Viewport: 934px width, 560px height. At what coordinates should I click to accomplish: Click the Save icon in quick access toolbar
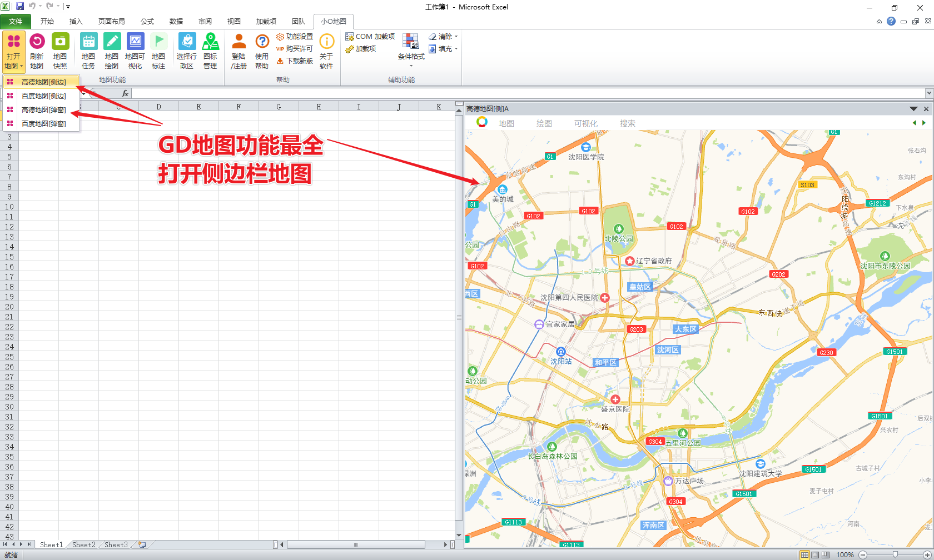pyautogui.click(x=20, y=6)
